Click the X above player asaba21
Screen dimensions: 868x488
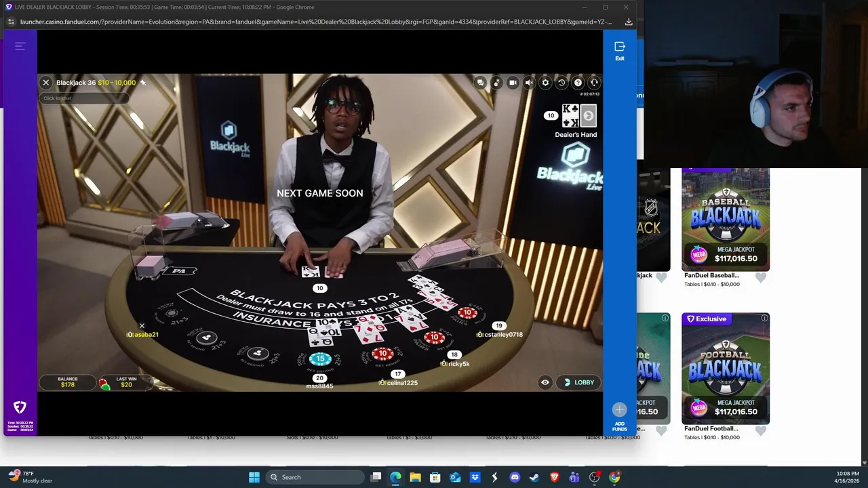tap(142, 326)
